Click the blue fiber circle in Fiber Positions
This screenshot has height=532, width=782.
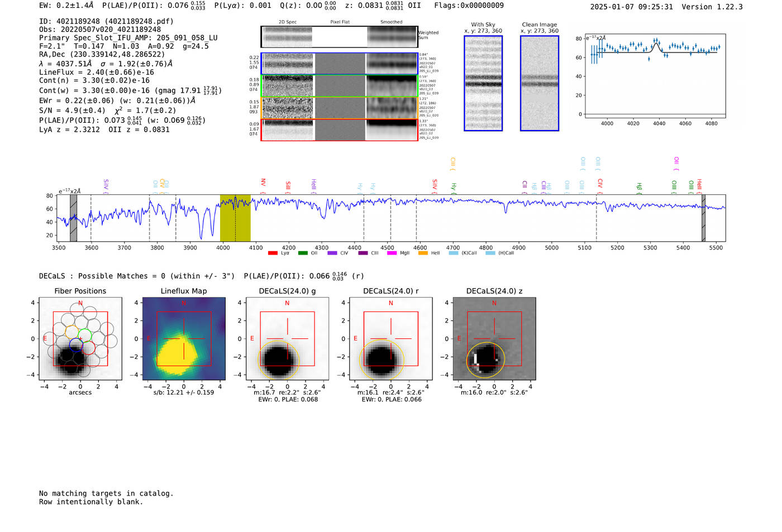click(76, 346)
